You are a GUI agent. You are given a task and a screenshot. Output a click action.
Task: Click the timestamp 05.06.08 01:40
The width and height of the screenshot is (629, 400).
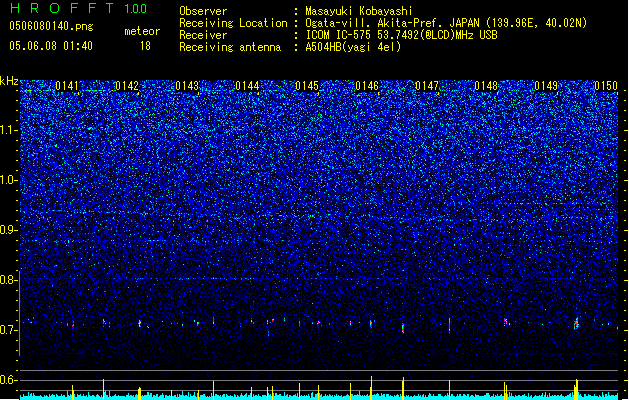(x=51, y=46)
